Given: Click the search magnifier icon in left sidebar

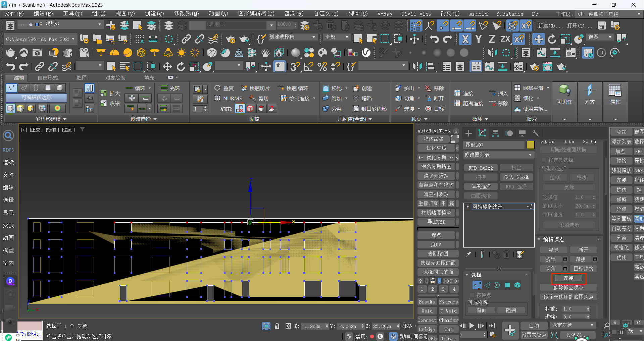Looking at the screenshot, I should (8, 135).
